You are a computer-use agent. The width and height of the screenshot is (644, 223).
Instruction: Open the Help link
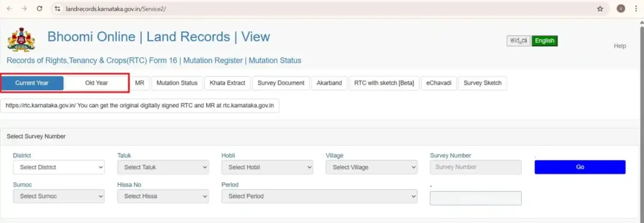(620, 46)
